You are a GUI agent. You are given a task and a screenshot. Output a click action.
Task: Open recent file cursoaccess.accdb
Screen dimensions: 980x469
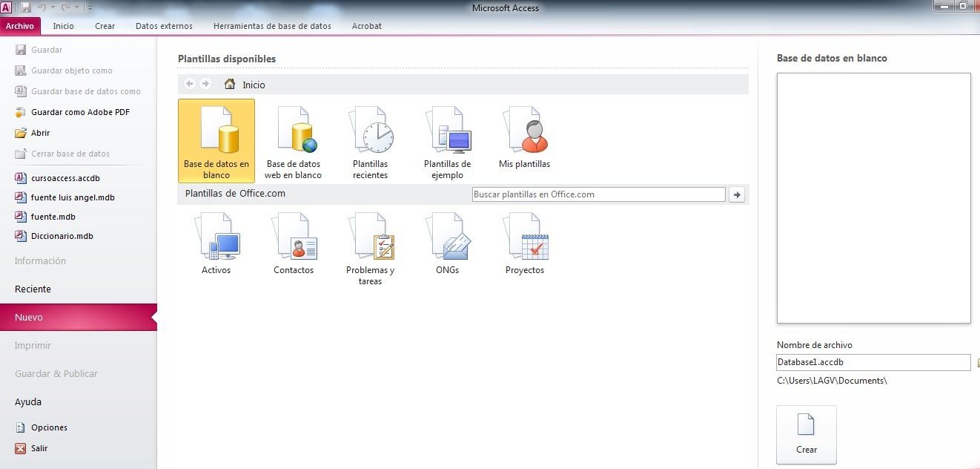click(x=65, y=178)
